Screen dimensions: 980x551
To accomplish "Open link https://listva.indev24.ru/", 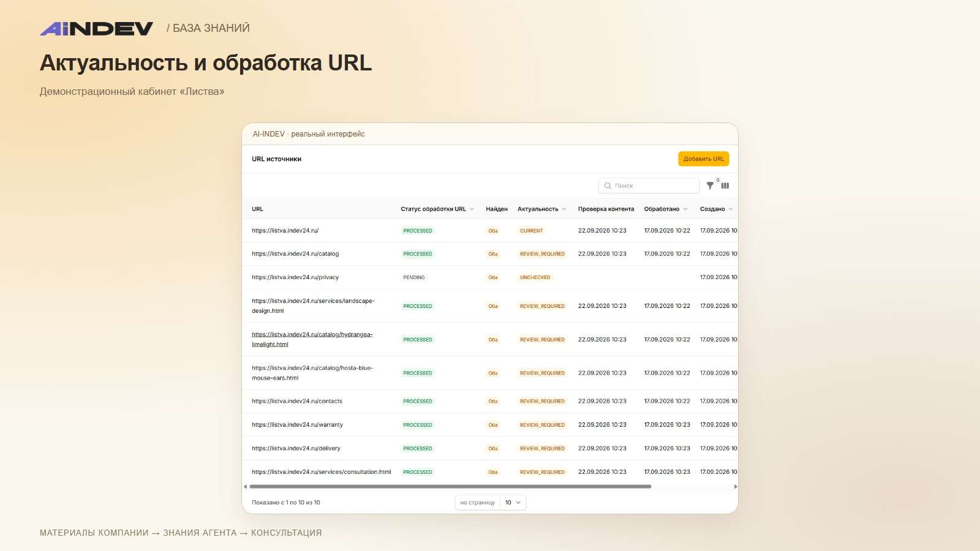I will [285, 231].
